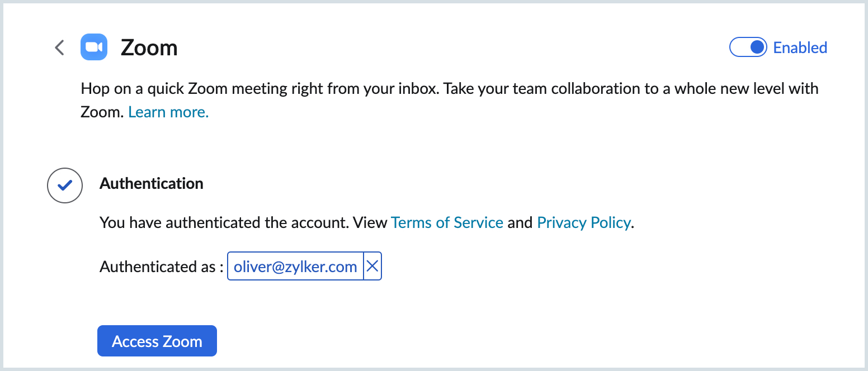
Task: Click the Zoom page title
Action: [149, 49]
